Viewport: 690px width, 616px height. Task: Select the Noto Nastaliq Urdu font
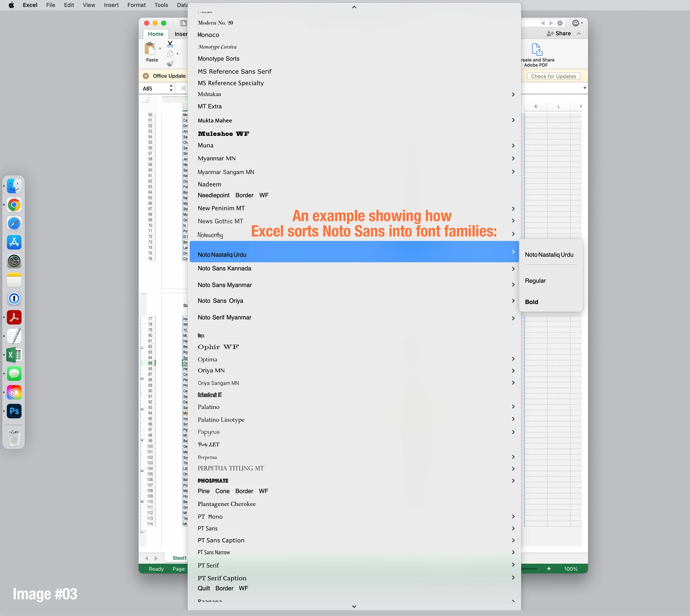[x=354, y=252]
